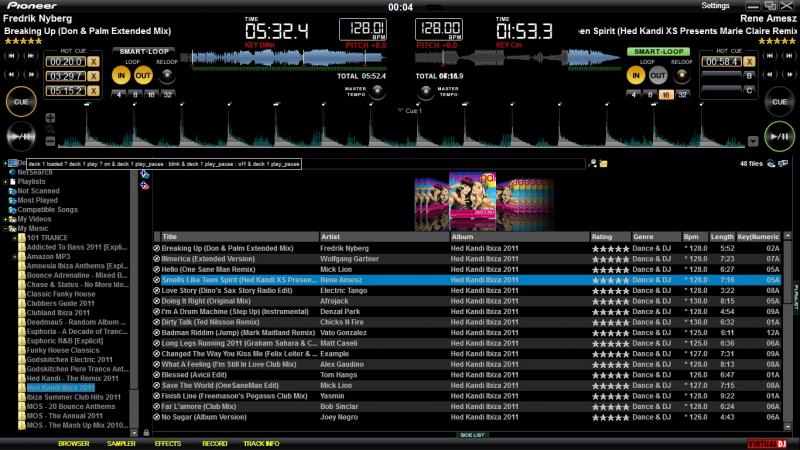Rewind the left deck
This screenshot has width=800, height=450.
(x=12, y=74)
